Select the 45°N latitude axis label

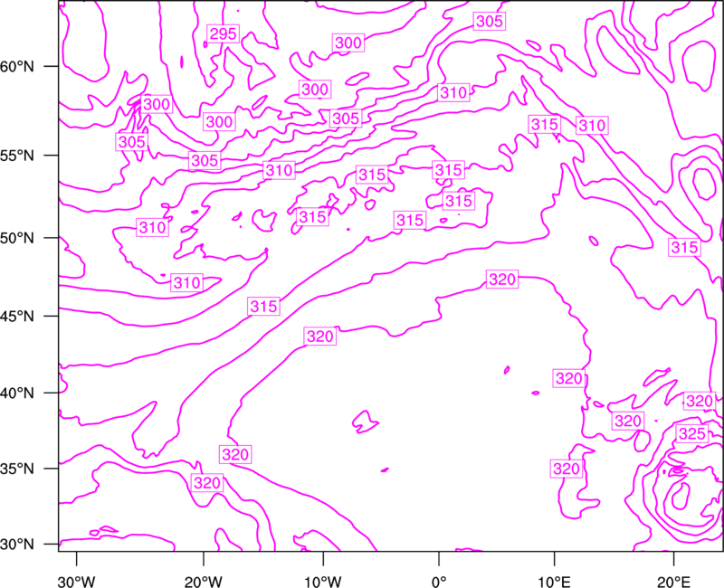click(x=17, y=316)
